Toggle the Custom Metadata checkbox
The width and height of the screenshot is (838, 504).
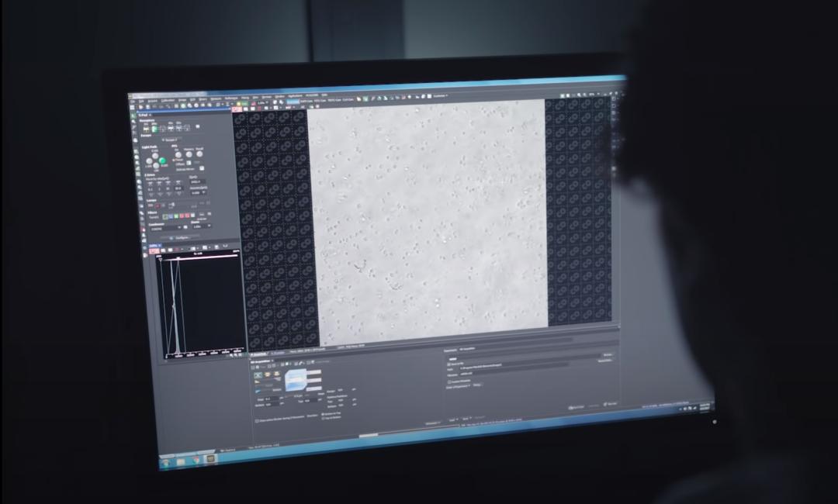[449, 381]
